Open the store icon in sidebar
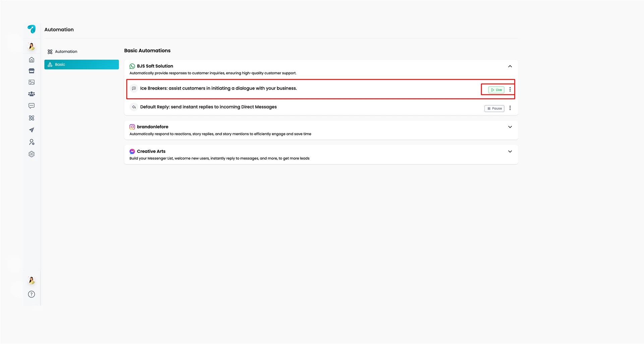The width and height of the screenshot is (644, 344). pyautogui.click(x=32, y=71)
